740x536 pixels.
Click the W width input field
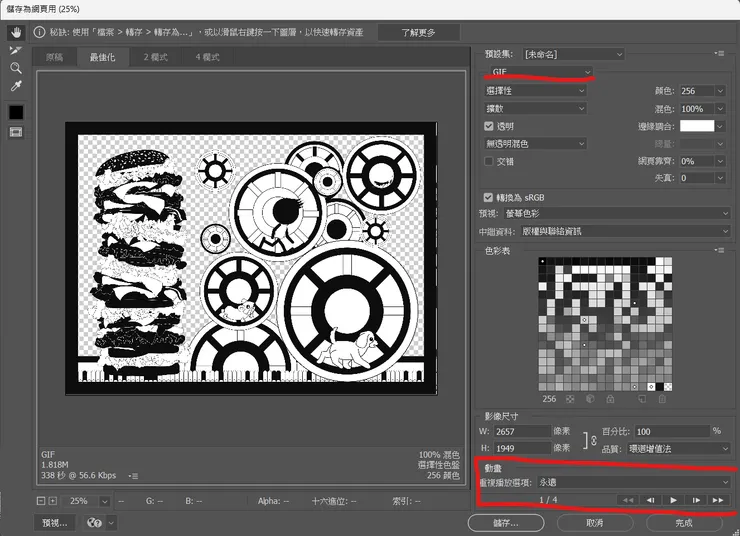[522, 431]
